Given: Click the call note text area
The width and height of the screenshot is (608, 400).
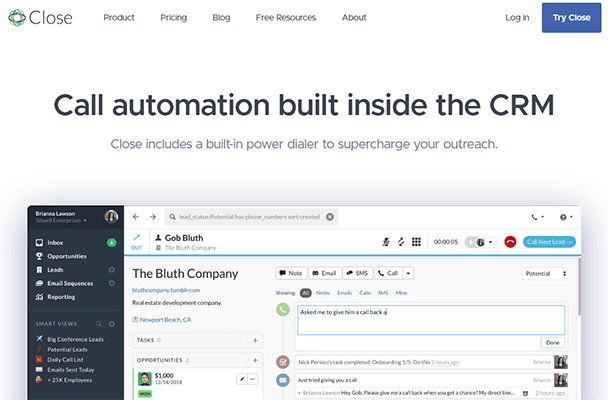Looking at the screenshot, I should 431,320.
